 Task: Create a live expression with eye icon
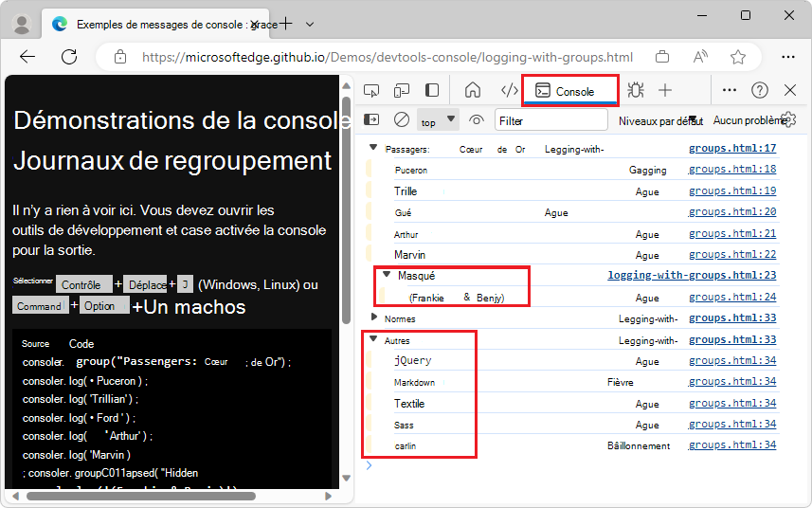[x=477, y=120]
